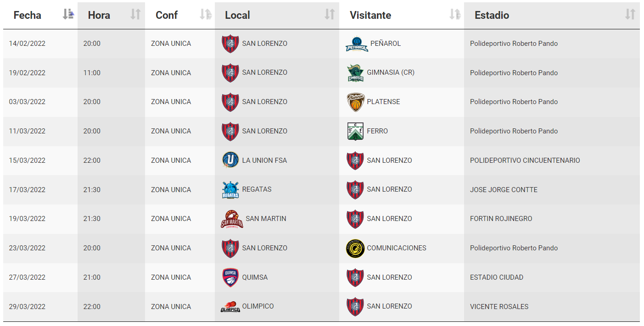Viewport: 644px width, 326px height.
Task: Click the La Union FSA logo
Action: point(230,160)
